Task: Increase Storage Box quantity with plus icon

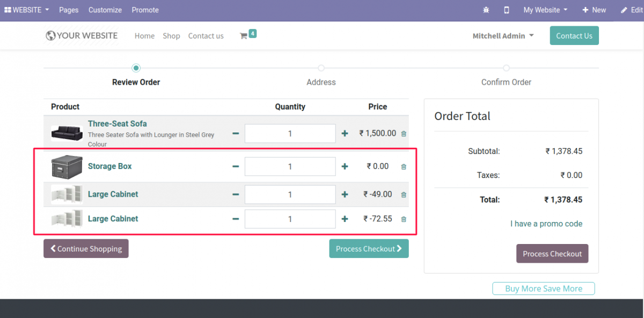Action: 344,166
